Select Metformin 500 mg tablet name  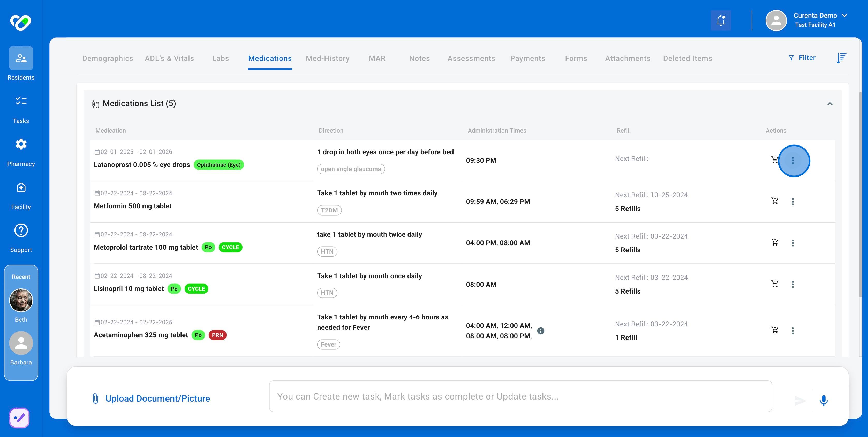[133, 206]
